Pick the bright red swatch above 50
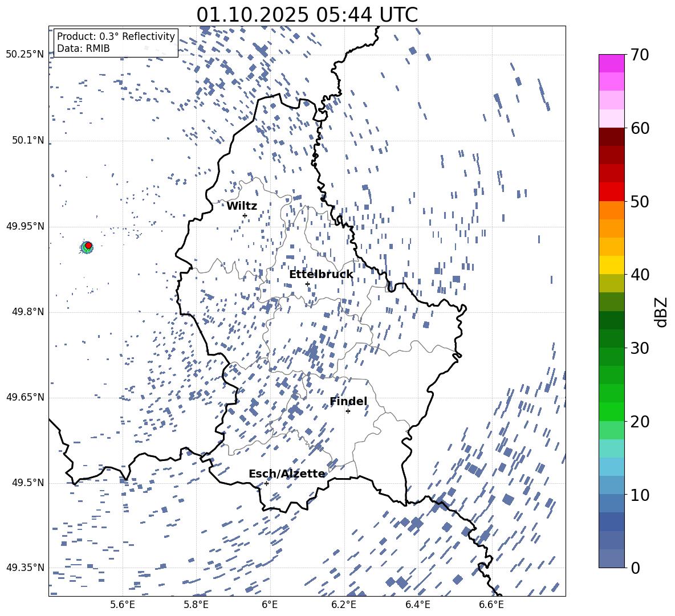Viewport: 675px width, 616px height. 611,192
